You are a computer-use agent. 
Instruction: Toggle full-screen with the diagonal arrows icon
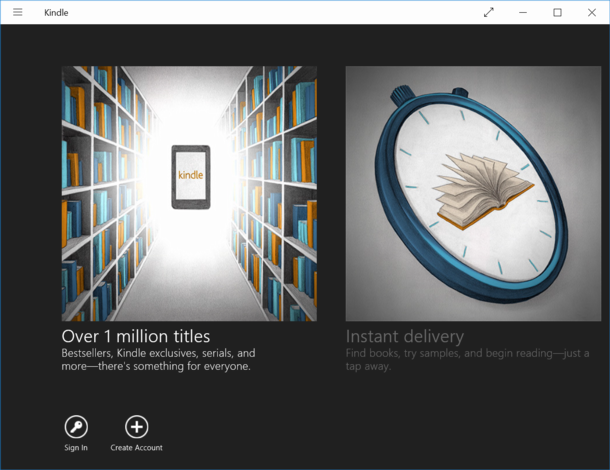coord(489,12)
